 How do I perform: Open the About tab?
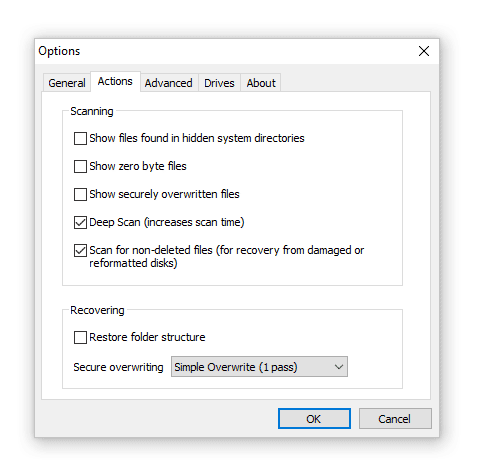[x=261, y=83]
